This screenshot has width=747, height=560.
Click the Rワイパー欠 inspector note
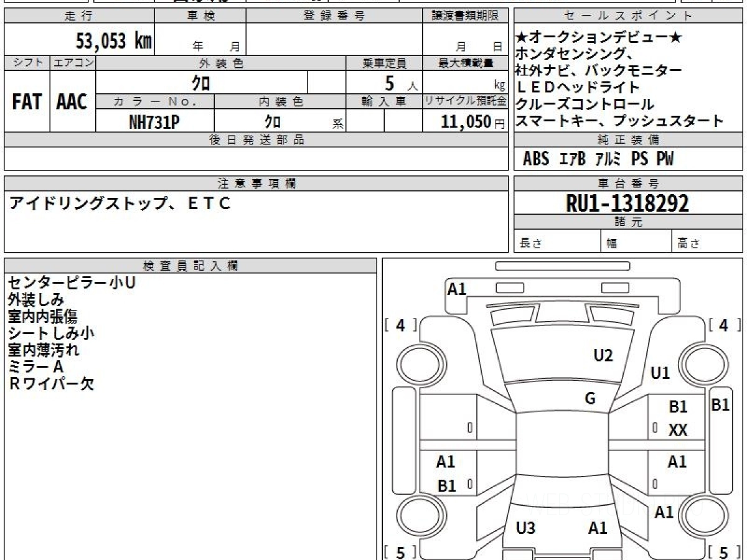(51, 384)
